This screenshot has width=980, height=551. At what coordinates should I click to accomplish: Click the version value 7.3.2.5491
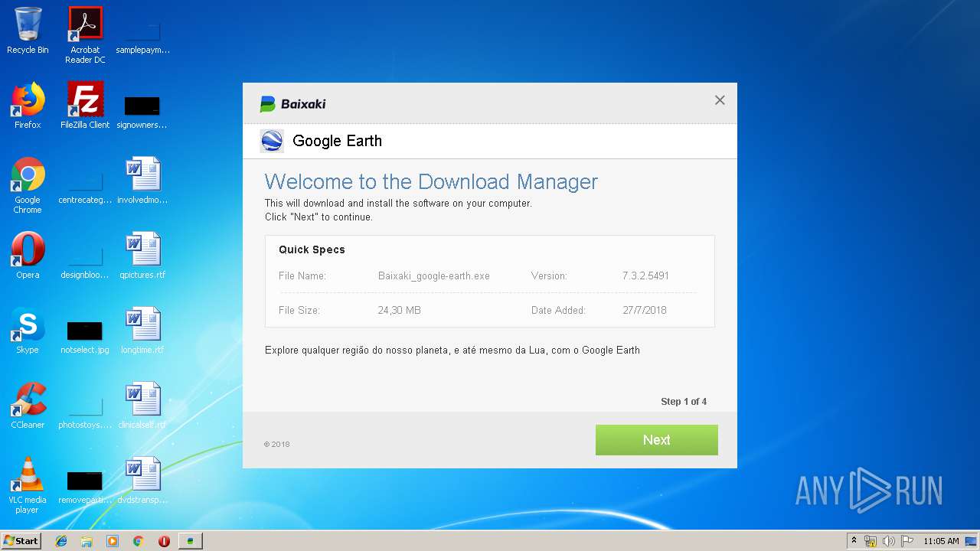click(x=645, y=276)
